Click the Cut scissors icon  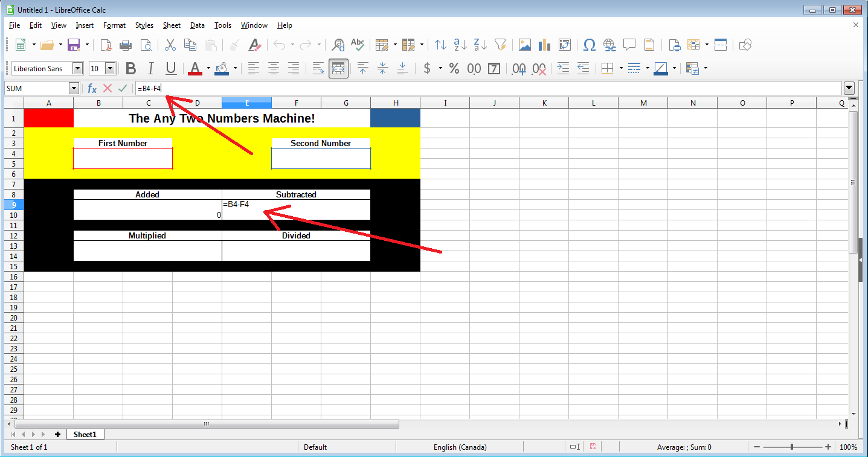coord(170,45)
